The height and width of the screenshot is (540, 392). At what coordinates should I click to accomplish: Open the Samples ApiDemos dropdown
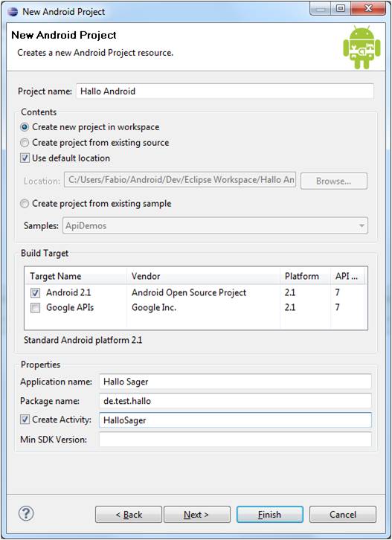(x=215, y=226)
